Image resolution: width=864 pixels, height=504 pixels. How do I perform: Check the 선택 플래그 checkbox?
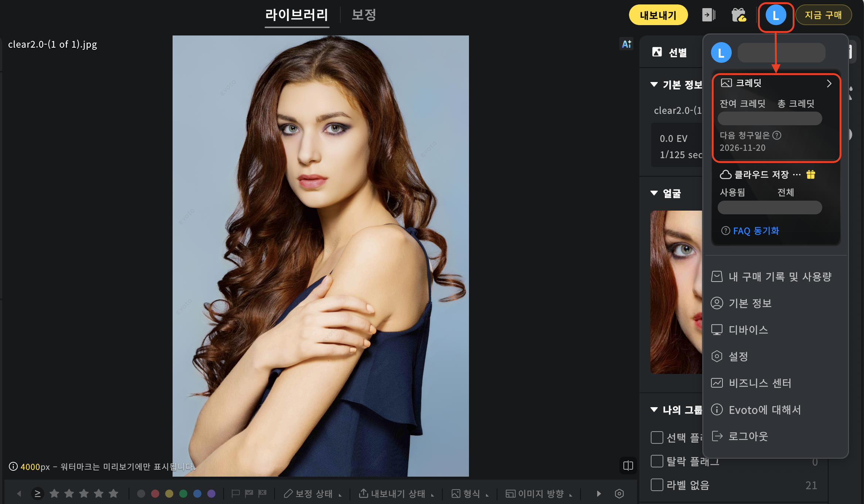click(x=657, y=437)
